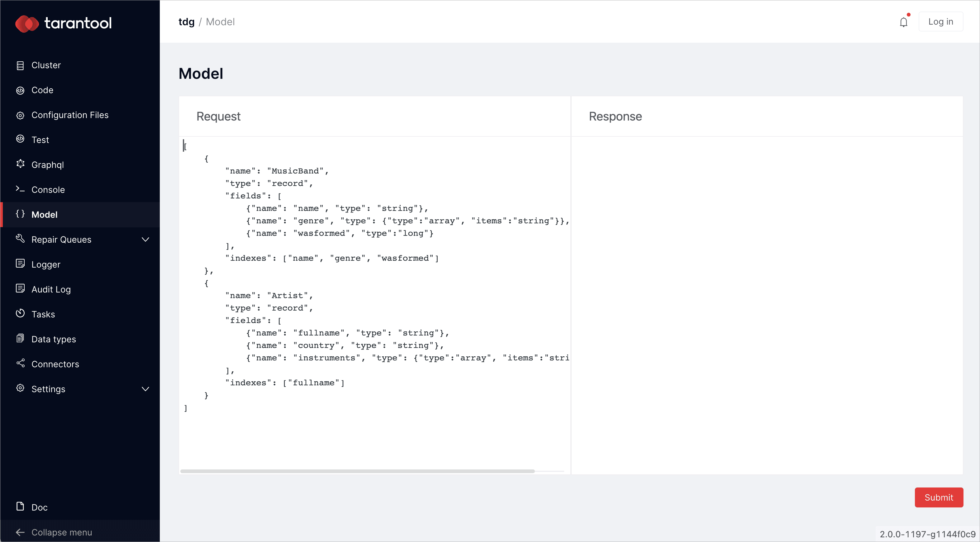Open the Tasks page
Viewport: 980px width, 542px height.
tap(80, 315)
